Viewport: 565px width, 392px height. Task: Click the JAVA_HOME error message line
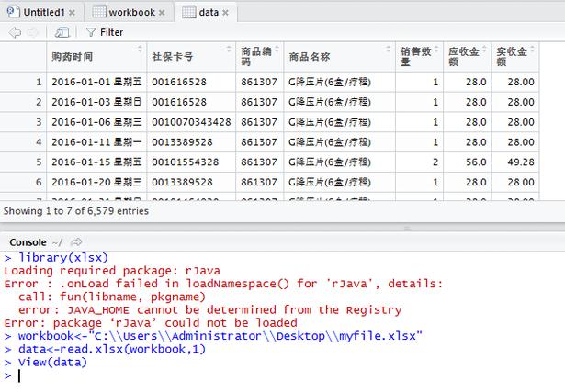[x=209, y=310]
